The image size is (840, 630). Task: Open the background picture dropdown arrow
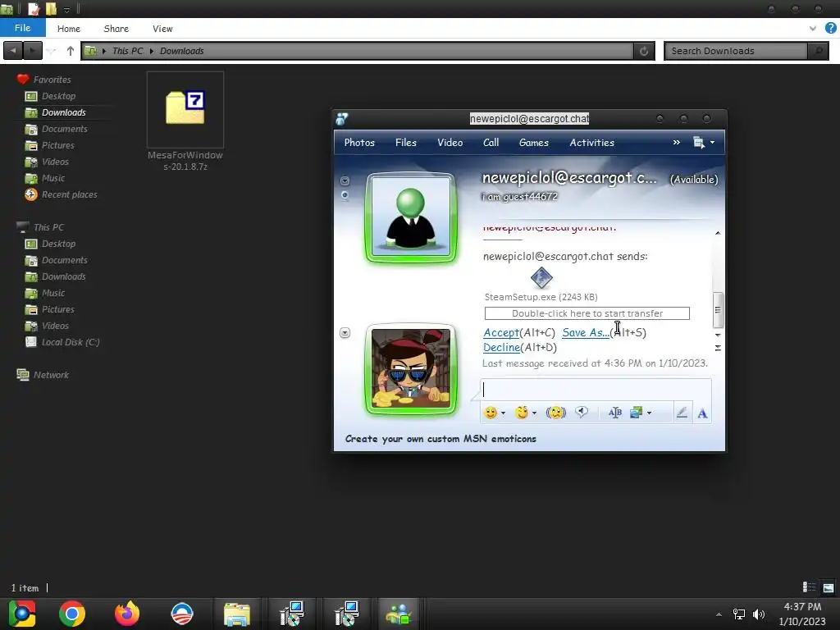650,413
